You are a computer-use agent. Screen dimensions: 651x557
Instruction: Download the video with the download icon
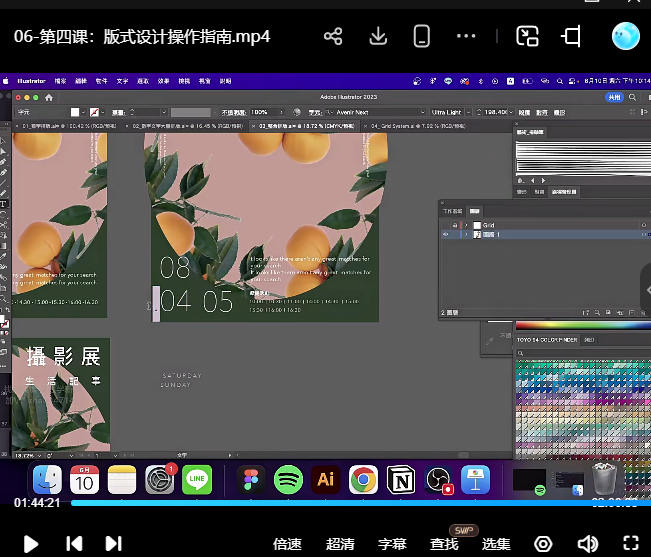(378, 37)
